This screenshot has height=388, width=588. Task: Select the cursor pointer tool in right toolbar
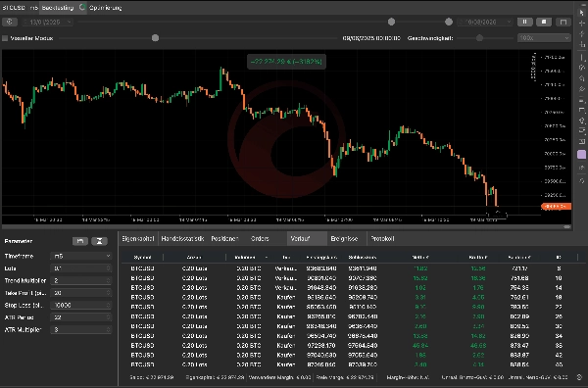coord(581,13)
